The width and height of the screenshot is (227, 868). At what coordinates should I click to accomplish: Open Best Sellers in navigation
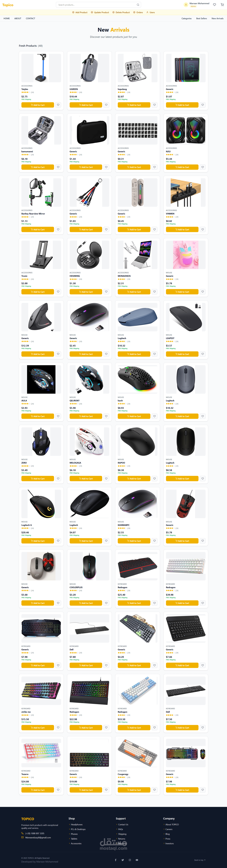pos(201,18)
